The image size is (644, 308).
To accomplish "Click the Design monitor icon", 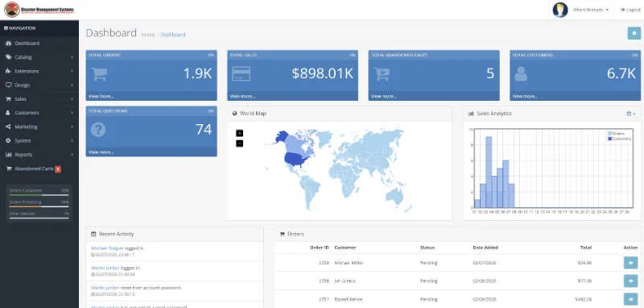I will pyautogui.click(x=8, y=85).
